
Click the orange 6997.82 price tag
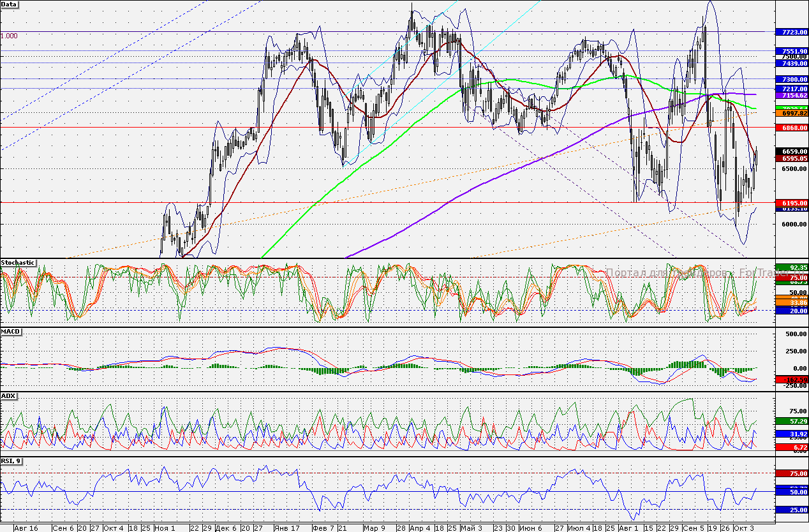(x=790, y=112)
